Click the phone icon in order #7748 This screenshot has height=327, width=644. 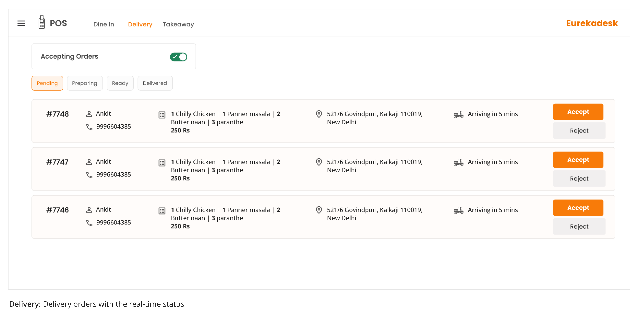[x=89, y=127]
